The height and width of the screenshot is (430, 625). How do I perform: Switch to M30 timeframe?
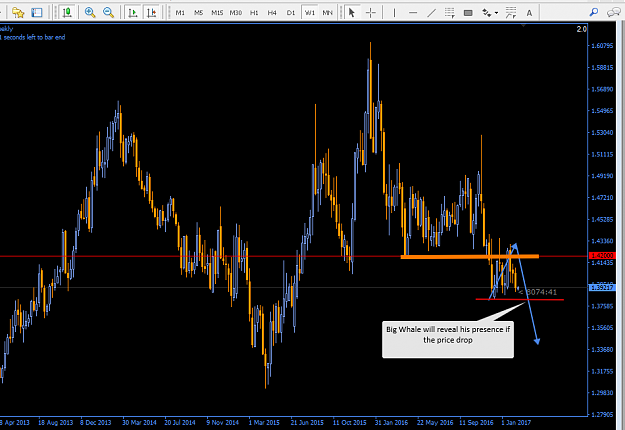(x=236, y=13)
